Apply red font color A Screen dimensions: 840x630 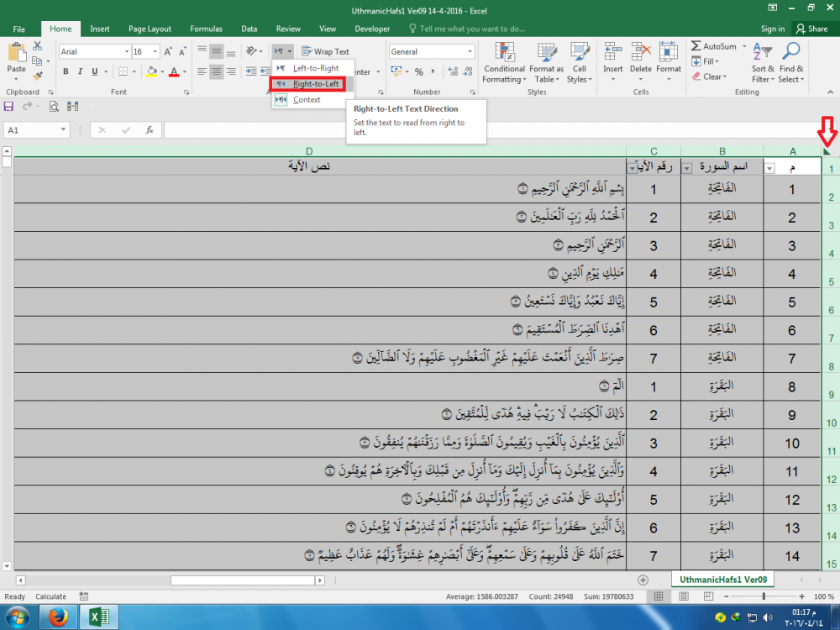point(174,71)
